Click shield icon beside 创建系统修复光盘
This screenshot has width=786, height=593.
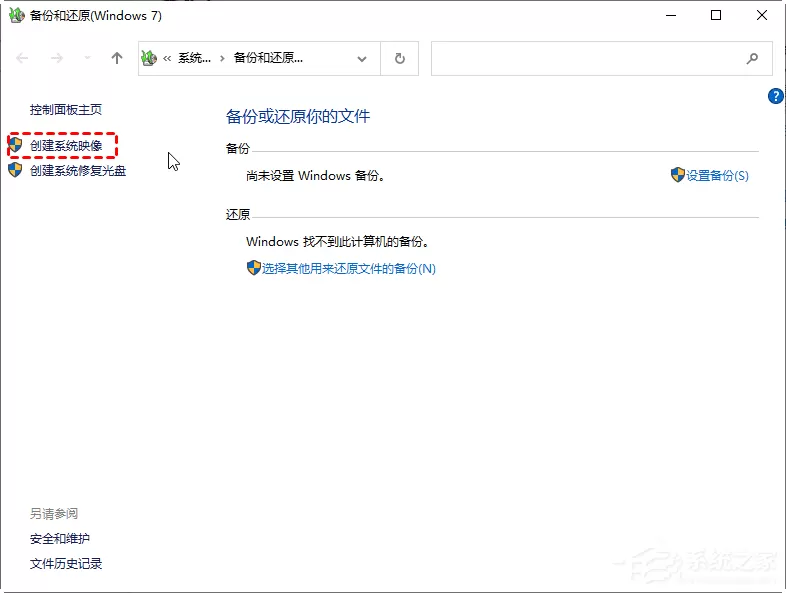click(15, 170)
